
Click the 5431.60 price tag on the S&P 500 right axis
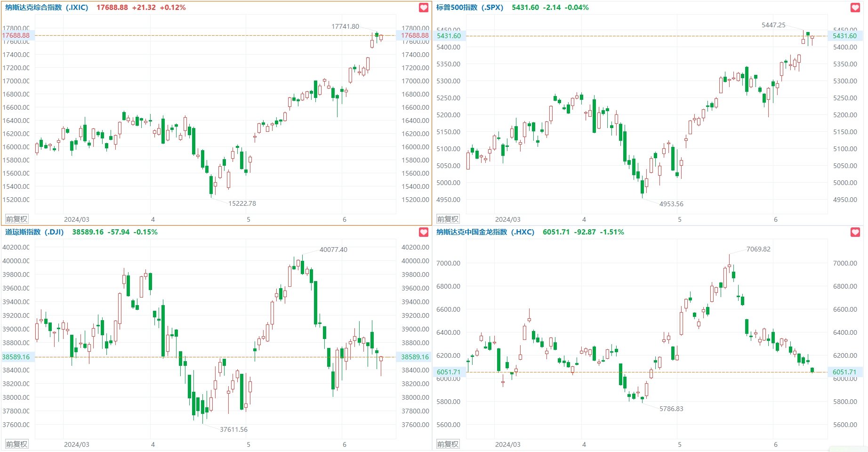(x=845, y=36)
